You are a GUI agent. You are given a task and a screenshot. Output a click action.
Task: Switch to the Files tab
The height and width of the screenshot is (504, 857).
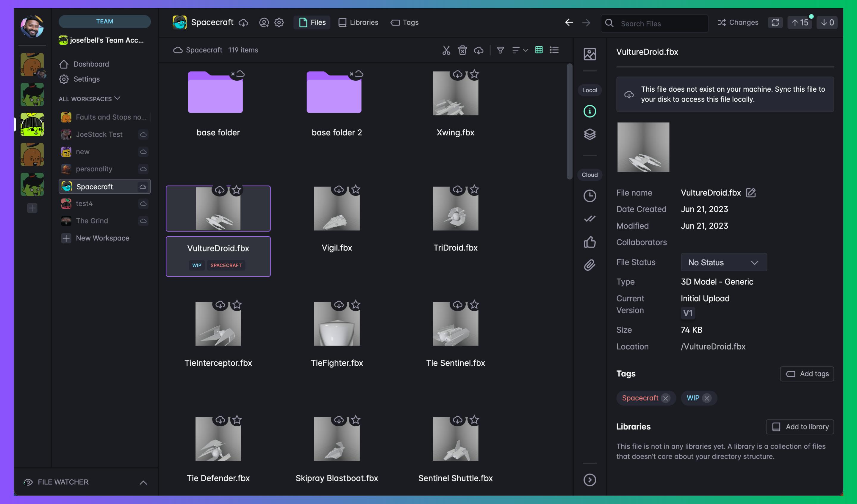pyautogui.click(x=312, y=22)
